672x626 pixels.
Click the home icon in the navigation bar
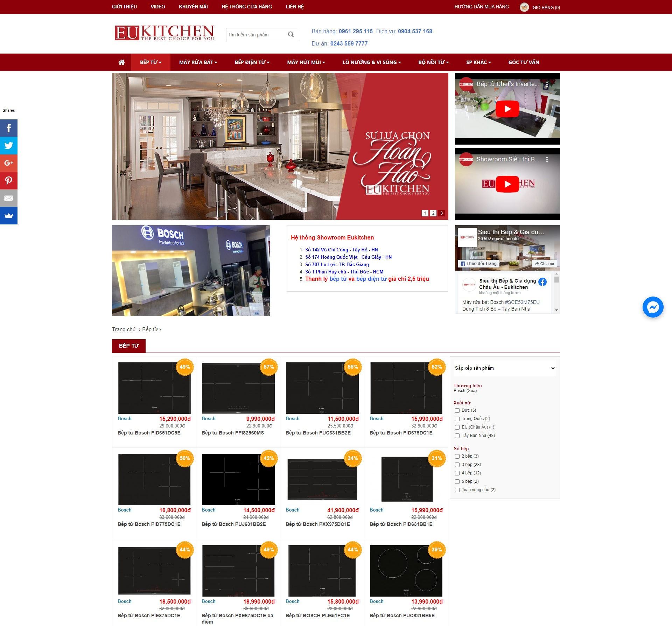click(121, 62)
